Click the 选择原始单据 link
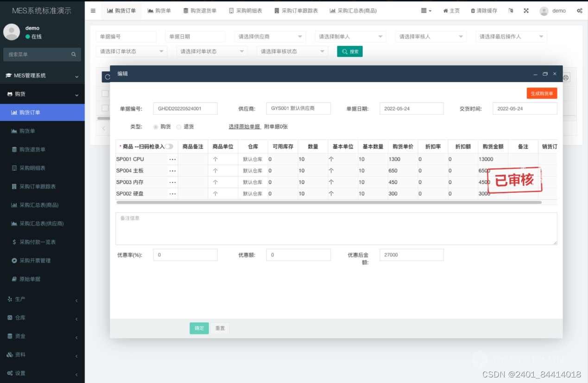588x383 pixels. pos(245,126)
